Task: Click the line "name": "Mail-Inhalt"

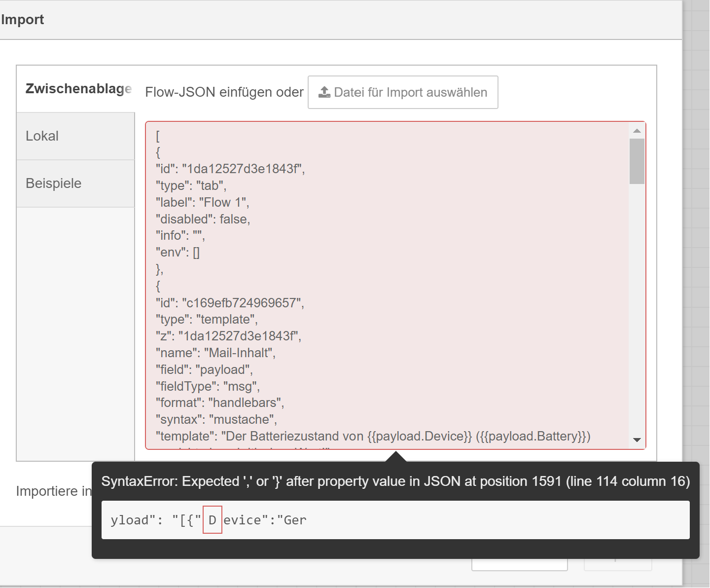Action: coord(215,353)
